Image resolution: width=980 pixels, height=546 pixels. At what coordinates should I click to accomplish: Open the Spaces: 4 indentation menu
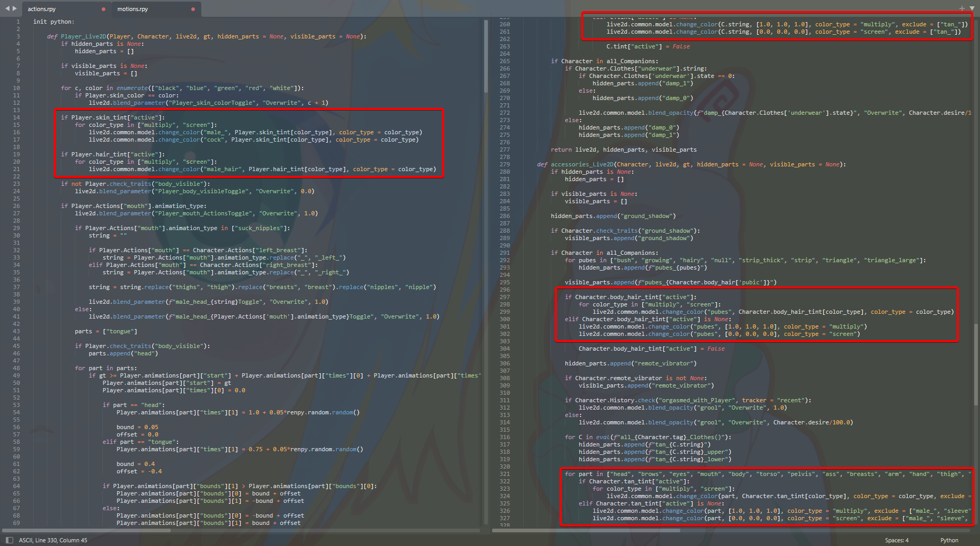click(897, 540)
